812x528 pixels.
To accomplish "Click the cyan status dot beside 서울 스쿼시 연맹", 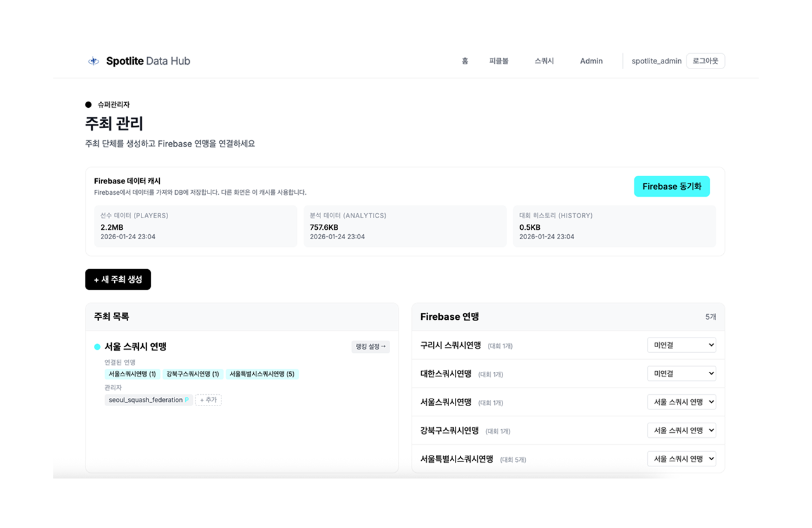I will pyautogui.click(x=97, y=346).
